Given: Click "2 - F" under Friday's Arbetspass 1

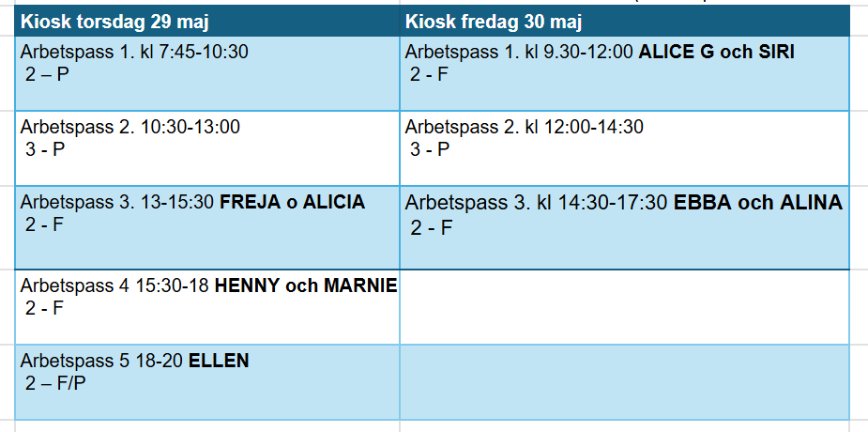Looking at the screenshot, I should click(x=431, y=73).
